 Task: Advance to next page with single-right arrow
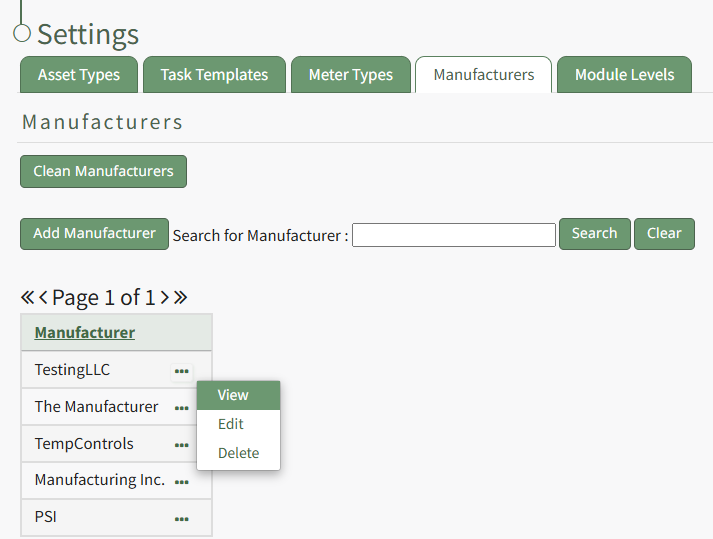(x=164, y=297)
